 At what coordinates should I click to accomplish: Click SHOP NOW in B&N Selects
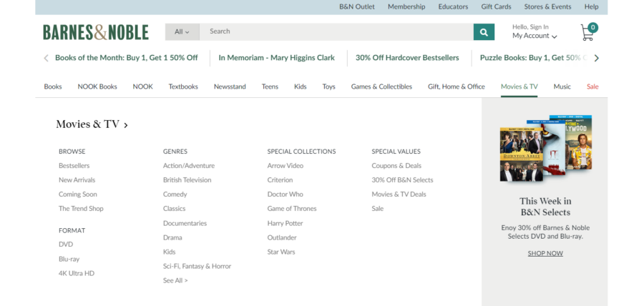[x=545, y=254]
